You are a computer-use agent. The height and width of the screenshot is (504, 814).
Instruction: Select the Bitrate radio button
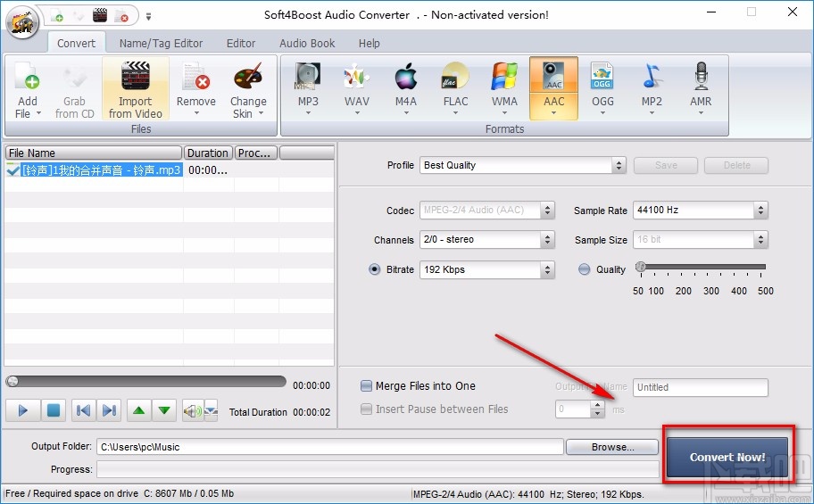click(374, 269)
